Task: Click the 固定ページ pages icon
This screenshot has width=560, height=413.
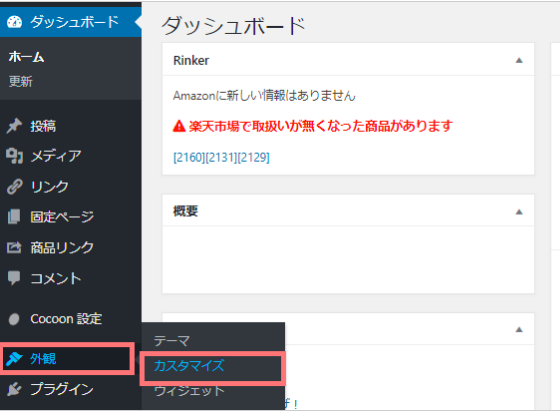Action: [x=14, y=217]
